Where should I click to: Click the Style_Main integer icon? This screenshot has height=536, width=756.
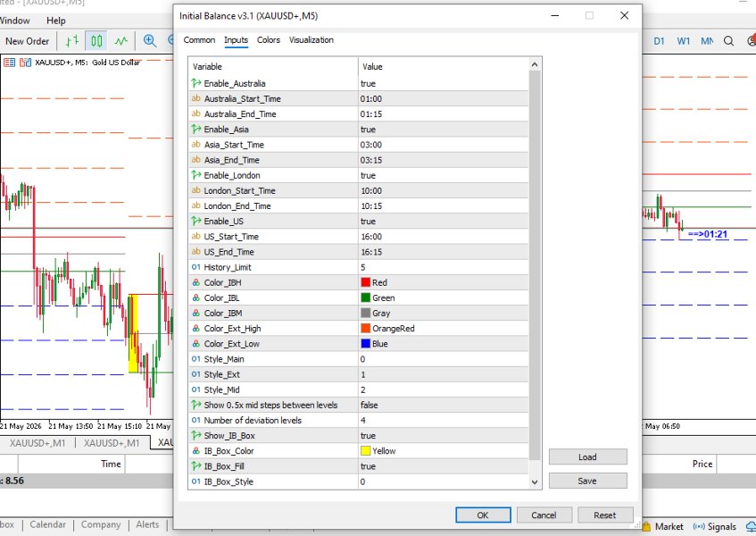pyautogui.click(x=196, y=359)
